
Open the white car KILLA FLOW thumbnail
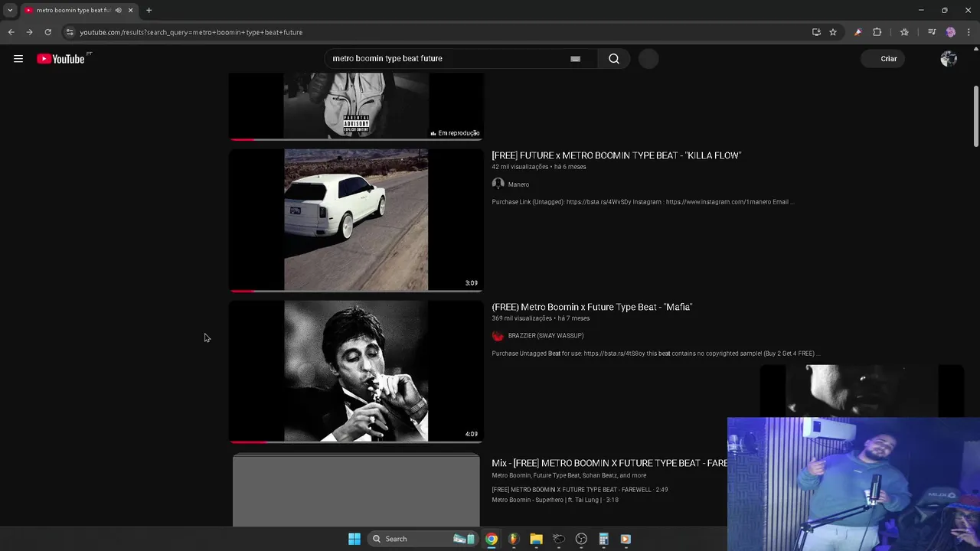[x=356, y=220]
